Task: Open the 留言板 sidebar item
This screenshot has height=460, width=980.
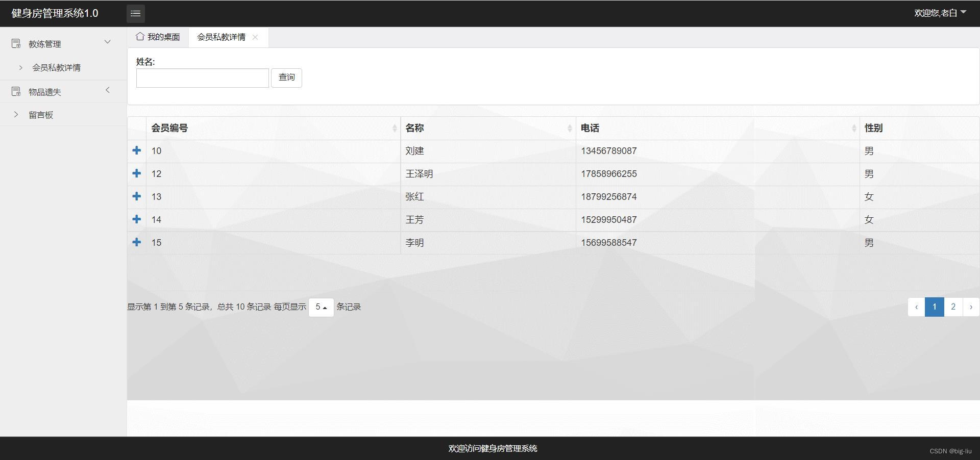Action: click(x=41, y=115)
